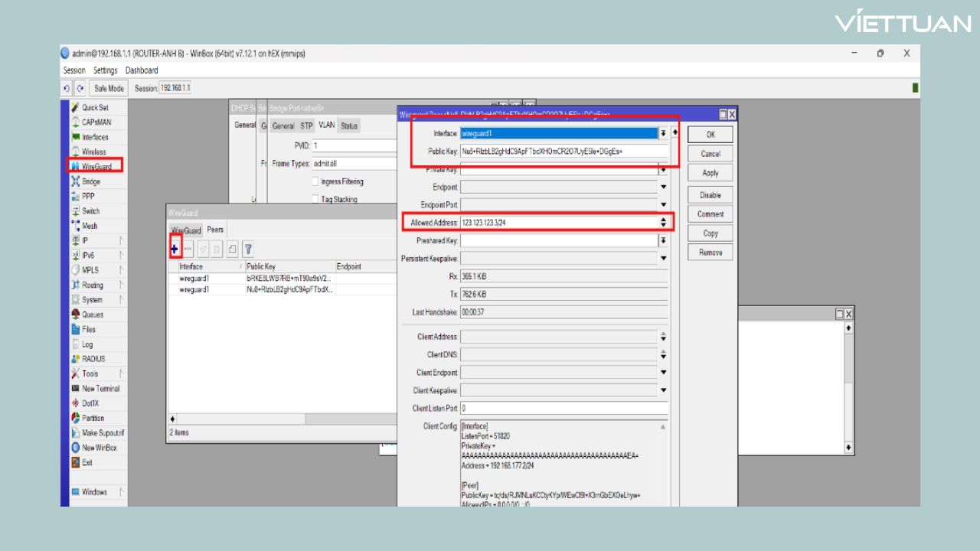Viewport: 980px width, 551px height.
Task: Expand the Endpoint field arrow
Action: click(663, 187)
